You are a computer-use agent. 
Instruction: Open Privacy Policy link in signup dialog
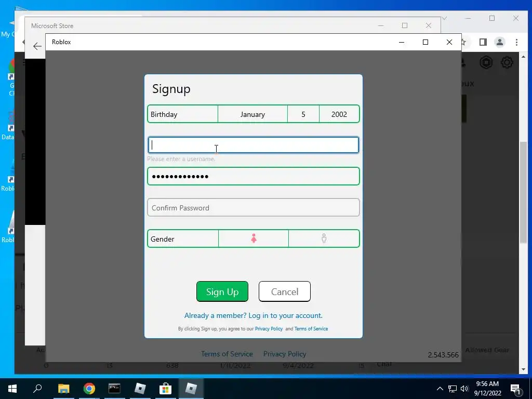tap(269, 329)
